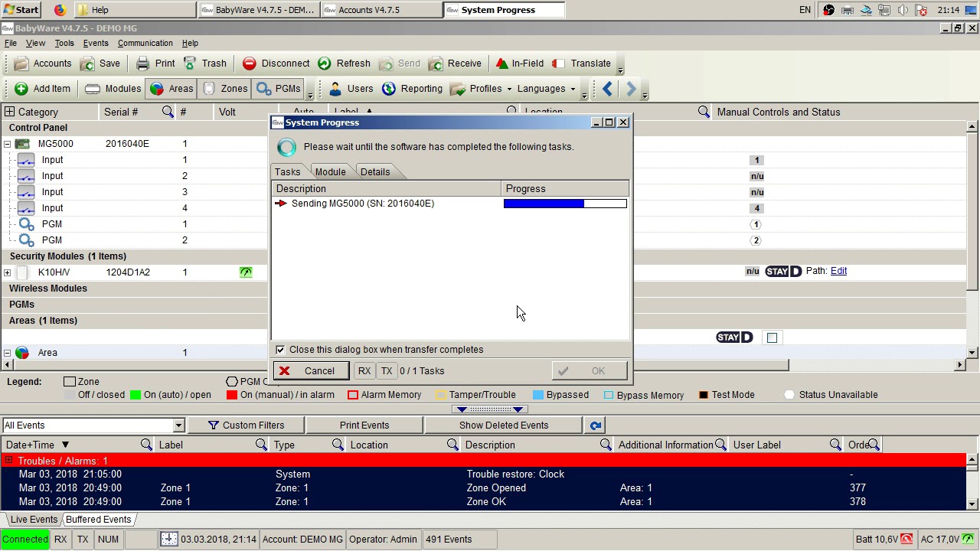Click the Print toolbar icon

pyautogui.click(x=142, y=64)
